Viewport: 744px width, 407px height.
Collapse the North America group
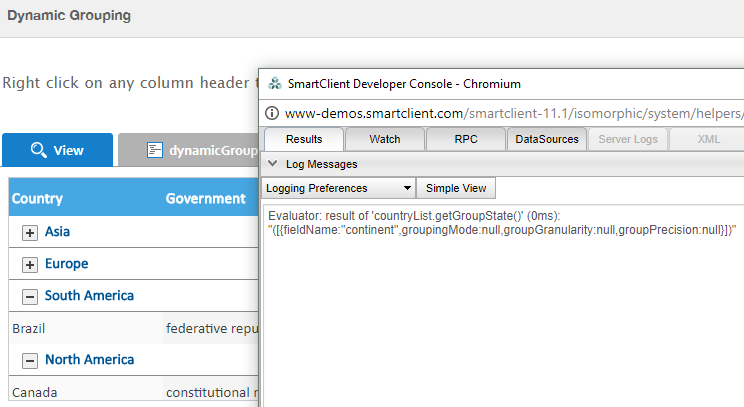point(30,361)
